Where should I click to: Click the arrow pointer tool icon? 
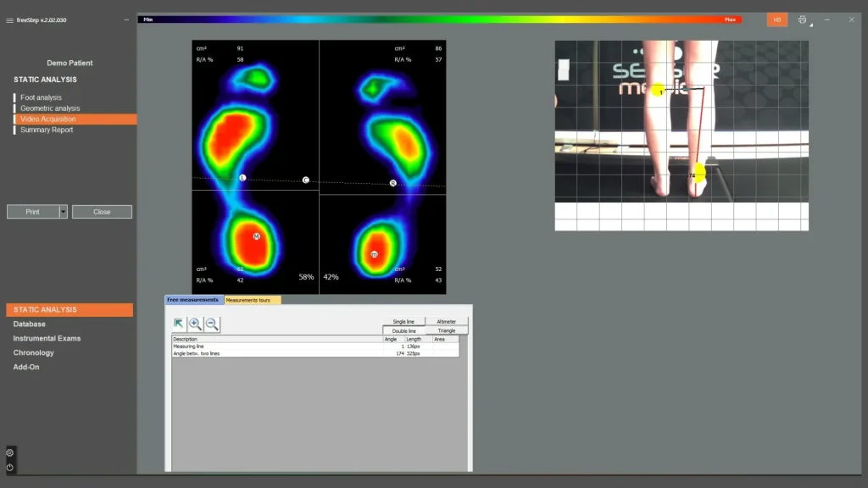point(179,324)
